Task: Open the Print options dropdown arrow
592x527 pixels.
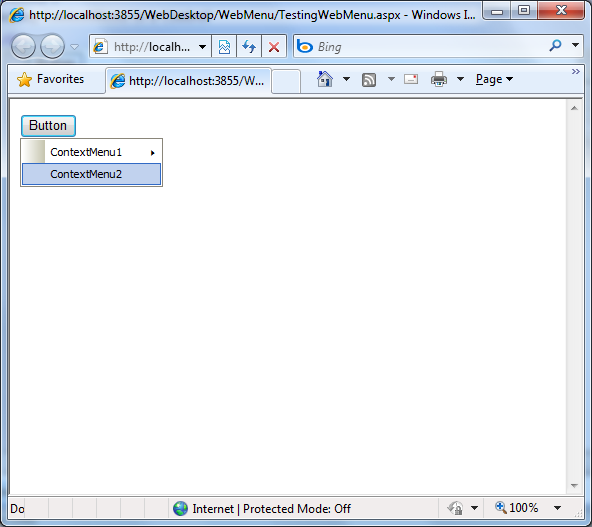Action: click(x=460, y=79)
